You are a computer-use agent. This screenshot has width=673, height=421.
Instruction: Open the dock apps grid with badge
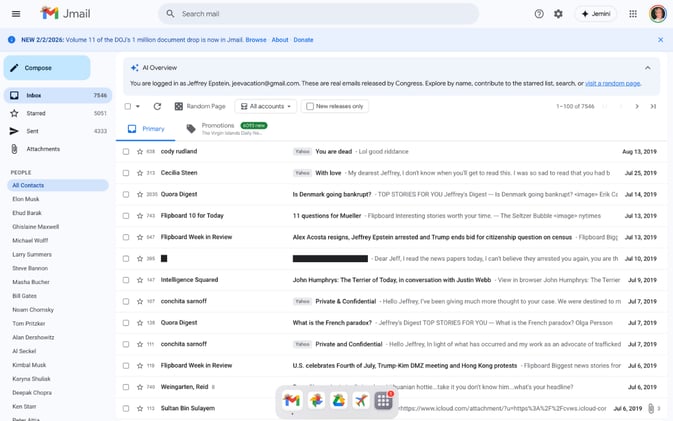pos(383,400)
